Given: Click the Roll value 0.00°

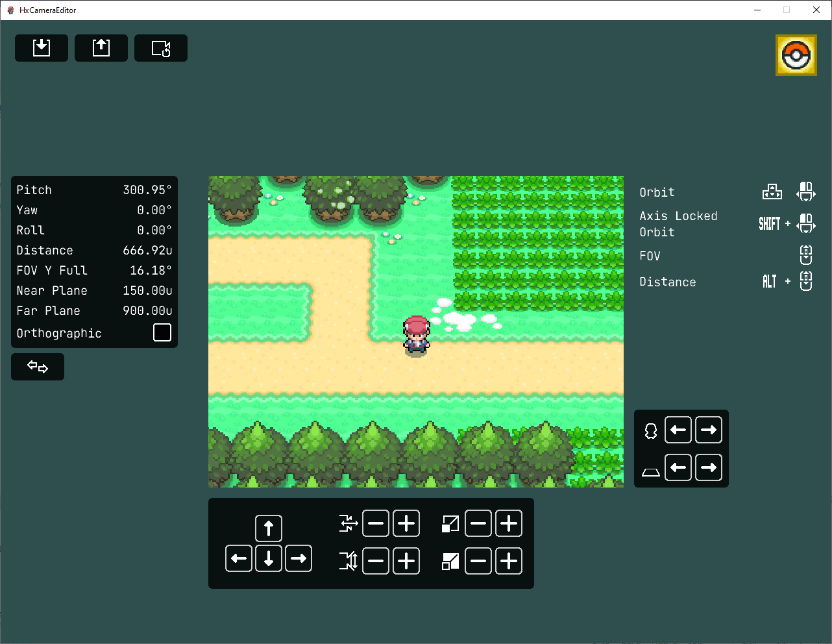Looking at the screenshot, I should [154, 230].
